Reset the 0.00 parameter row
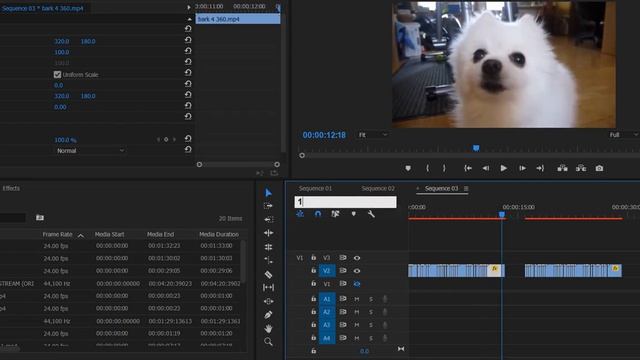 (x=188, y=105)
